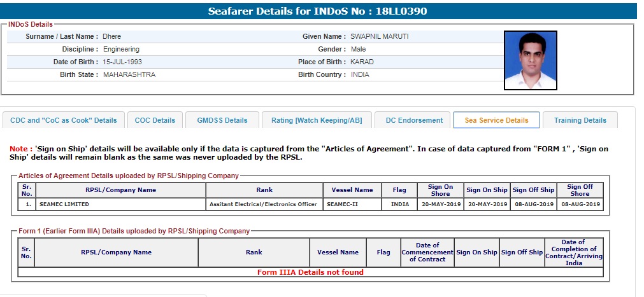The width and height of the screenshot is (644, 297).
Task: Switch to the COC Details tab
Action: point(155,120)
